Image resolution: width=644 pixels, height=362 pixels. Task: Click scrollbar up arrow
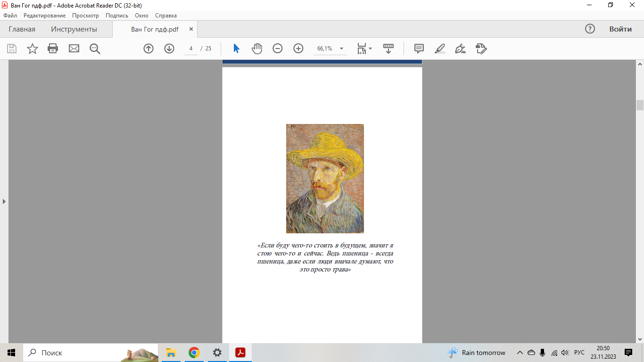(x=640, y=64)
